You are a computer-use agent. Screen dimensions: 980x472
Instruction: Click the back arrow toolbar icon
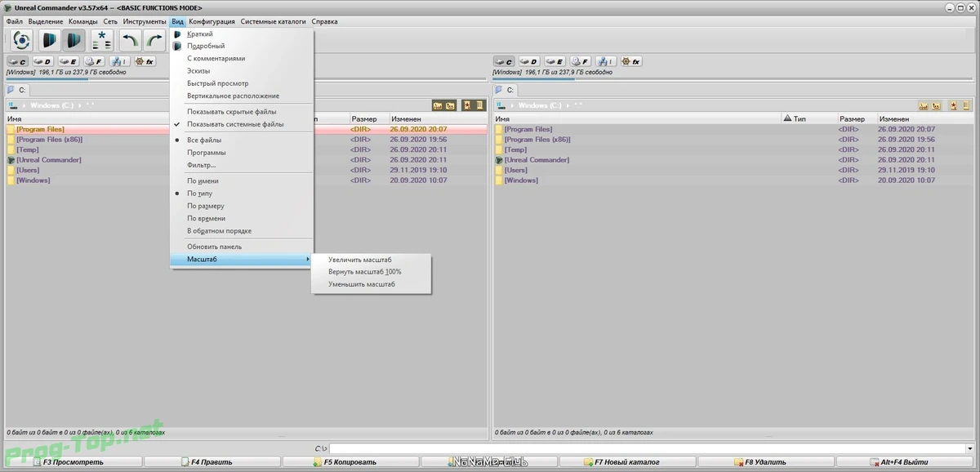pos(130,40)
